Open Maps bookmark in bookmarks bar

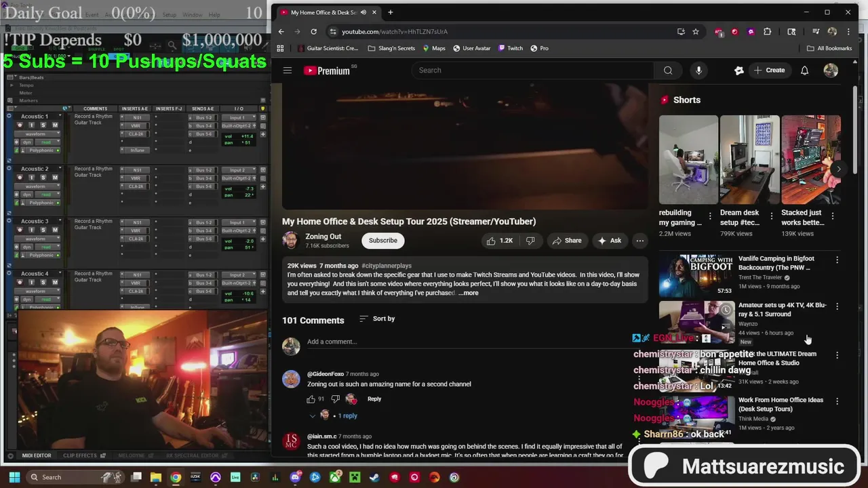434,48
